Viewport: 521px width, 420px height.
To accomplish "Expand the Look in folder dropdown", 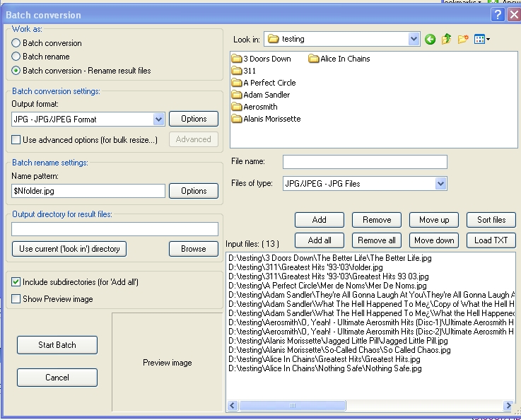I will pyautogui.click(x=414, y=39).
